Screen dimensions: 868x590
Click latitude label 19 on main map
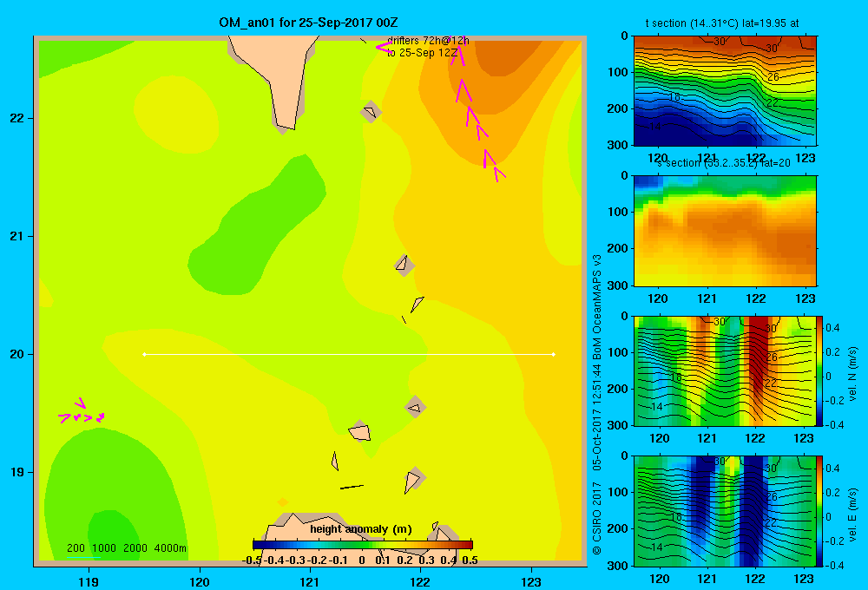point(16,472)
